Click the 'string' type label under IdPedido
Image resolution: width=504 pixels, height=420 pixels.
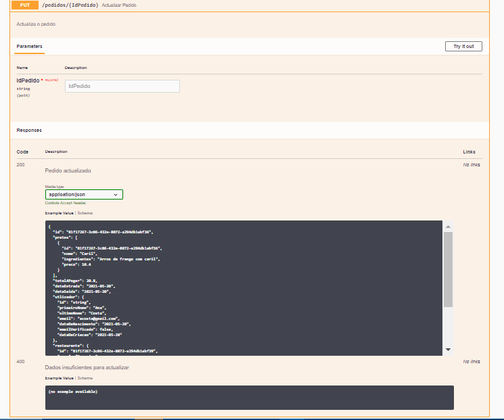(x=24, y=89)
